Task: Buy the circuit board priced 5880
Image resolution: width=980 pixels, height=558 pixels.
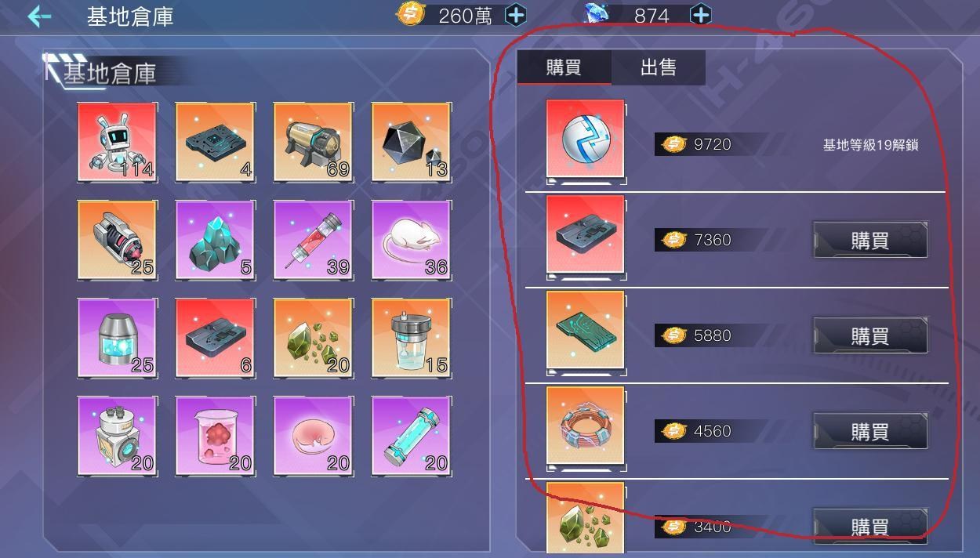Action: [870, 335]
